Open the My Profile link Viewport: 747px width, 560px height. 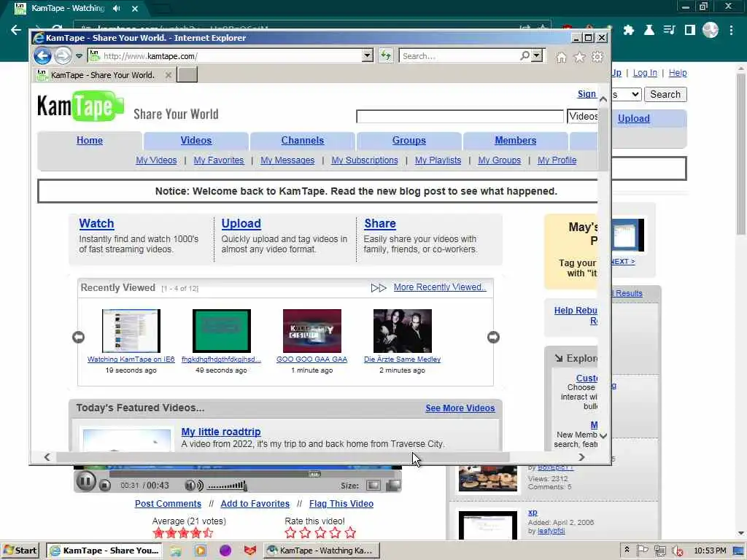pos(557,160)
